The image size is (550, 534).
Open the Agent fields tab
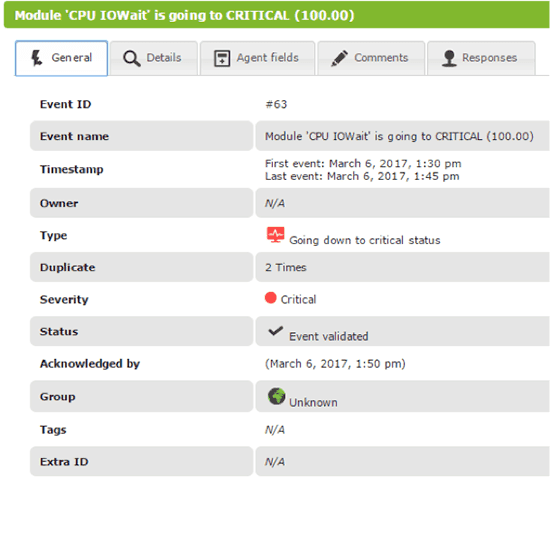[257, 58]
